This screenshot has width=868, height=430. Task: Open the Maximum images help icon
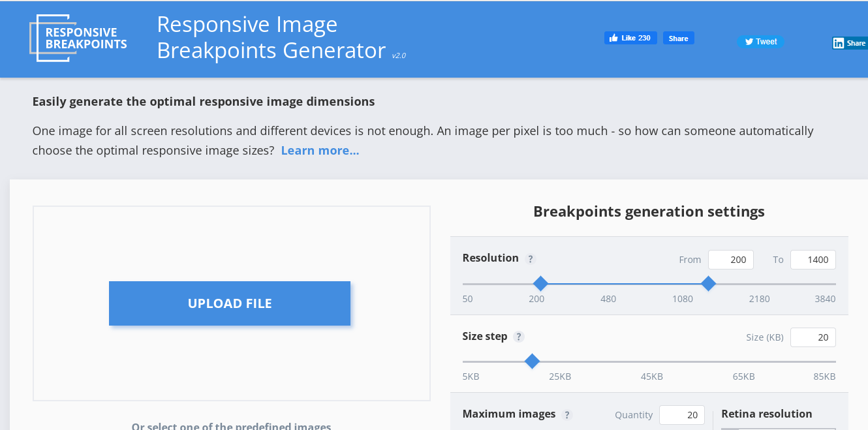[x=567, y=415]
